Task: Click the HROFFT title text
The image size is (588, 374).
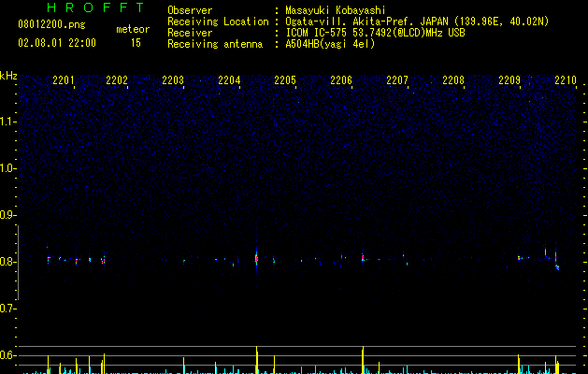Action: [95, 7]
